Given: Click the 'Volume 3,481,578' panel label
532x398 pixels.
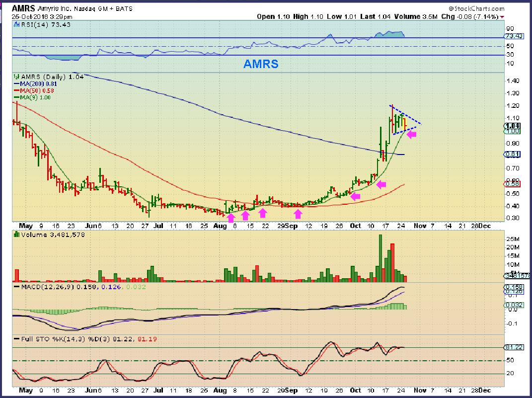Looking at the screenshot, I should pyautogui.click(x=53, y=235).
